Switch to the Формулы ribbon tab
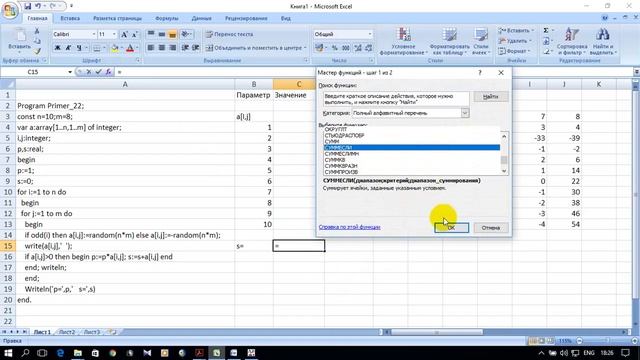The width and height of the screenshot is (640, 360). [x=167, y=18]
